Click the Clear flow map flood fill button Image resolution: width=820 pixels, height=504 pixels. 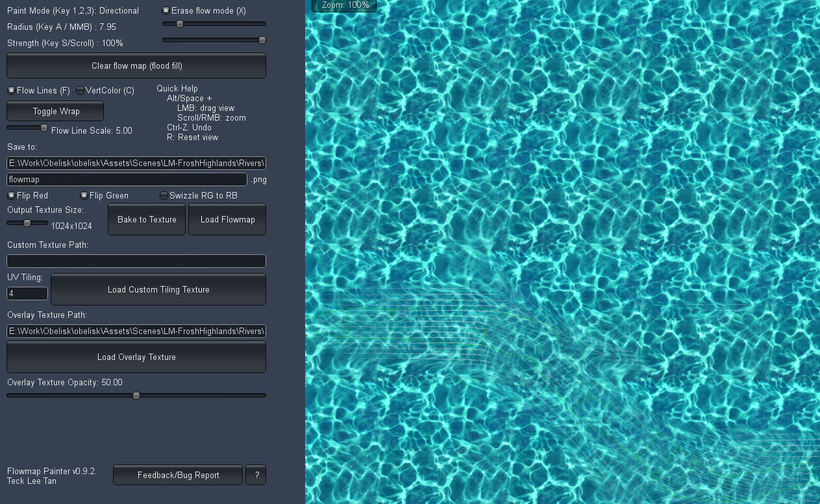(x=136, y=66)
